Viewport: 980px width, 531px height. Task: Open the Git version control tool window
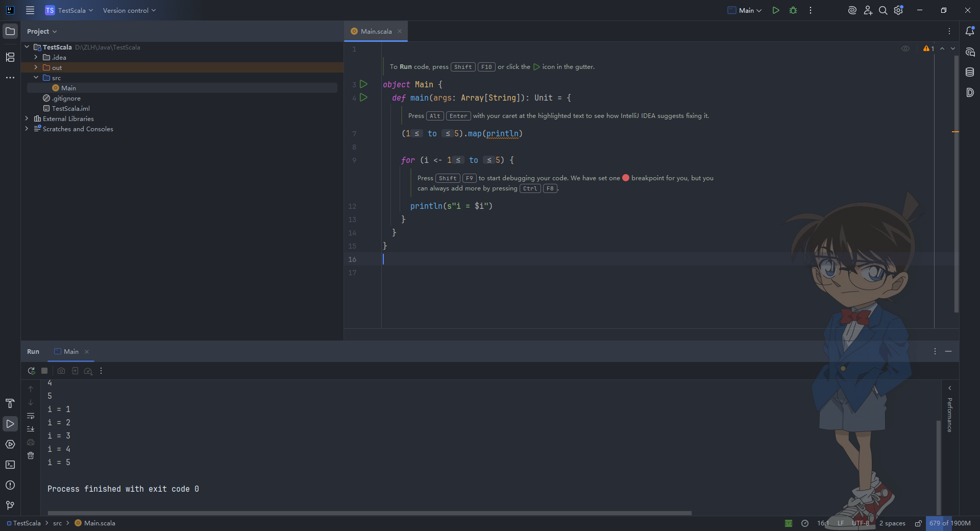10,505
